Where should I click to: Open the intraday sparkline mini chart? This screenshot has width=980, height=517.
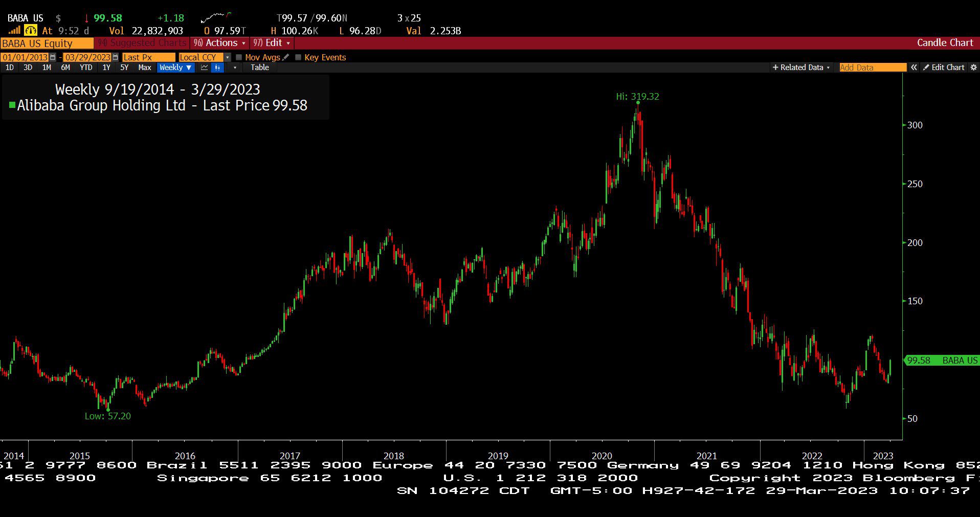tap(216, 18)
